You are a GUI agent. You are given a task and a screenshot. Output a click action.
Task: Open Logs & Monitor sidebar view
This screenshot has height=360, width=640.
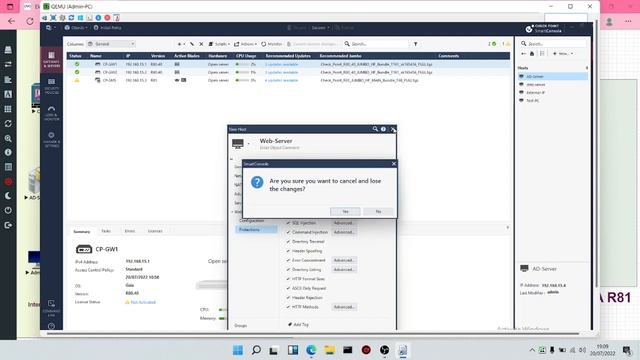coord(51,113)
